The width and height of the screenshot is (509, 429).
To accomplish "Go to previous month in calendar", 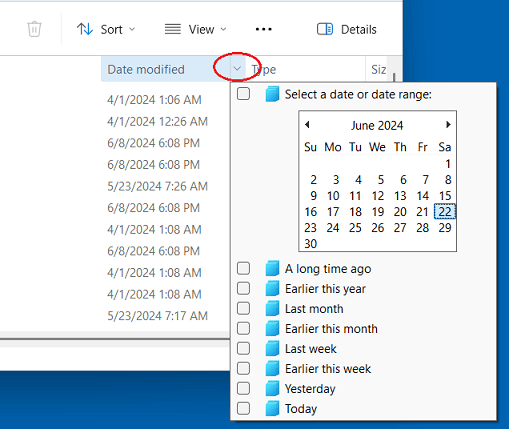I will (x=307, y=125).
